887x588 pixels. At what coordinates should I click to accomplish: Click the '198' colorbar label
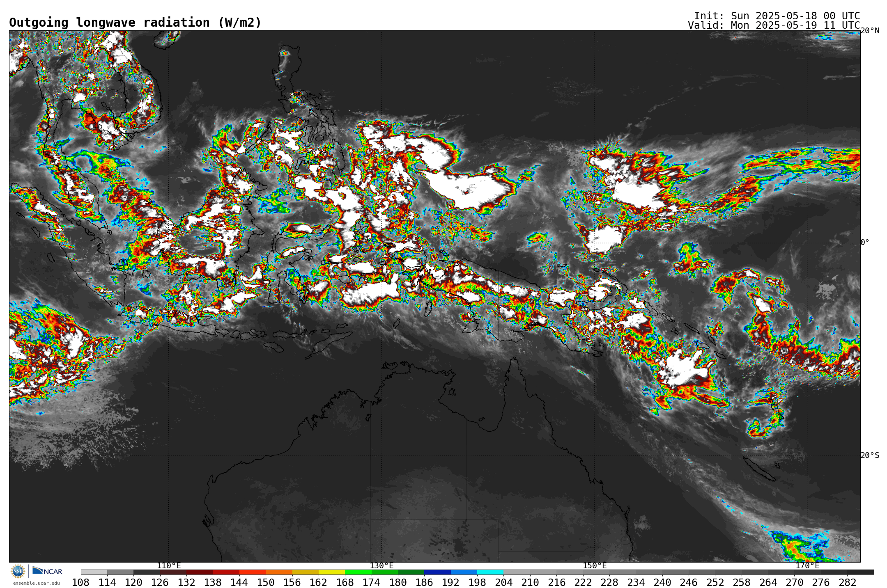click(x=477, y=582)
